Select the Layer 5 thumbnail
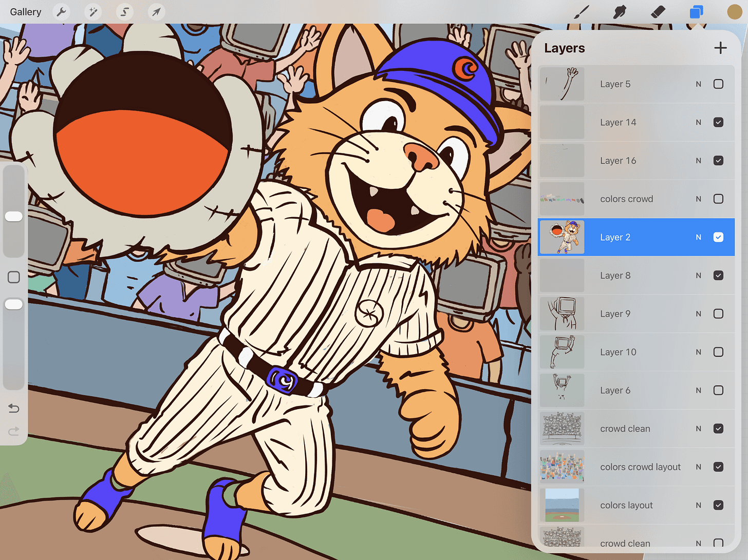Image resolution: width=748 pixels, height=560 pixels. coord(562,84)
